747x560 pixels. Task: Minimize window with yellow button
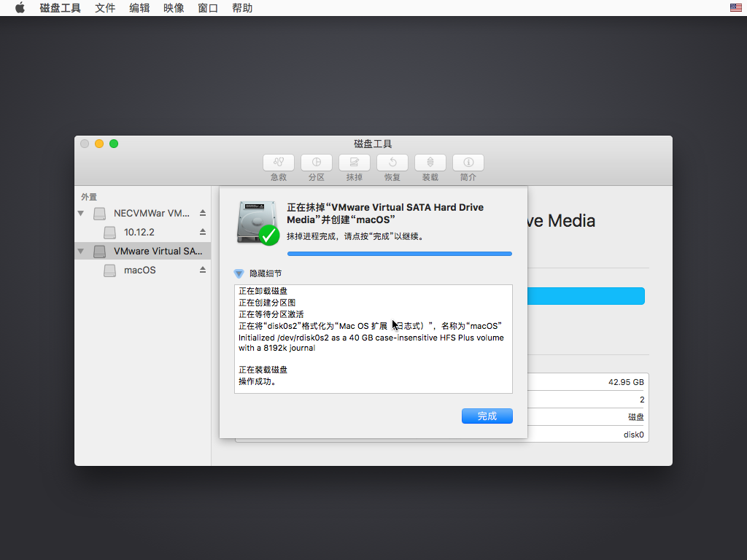[99, 144]
